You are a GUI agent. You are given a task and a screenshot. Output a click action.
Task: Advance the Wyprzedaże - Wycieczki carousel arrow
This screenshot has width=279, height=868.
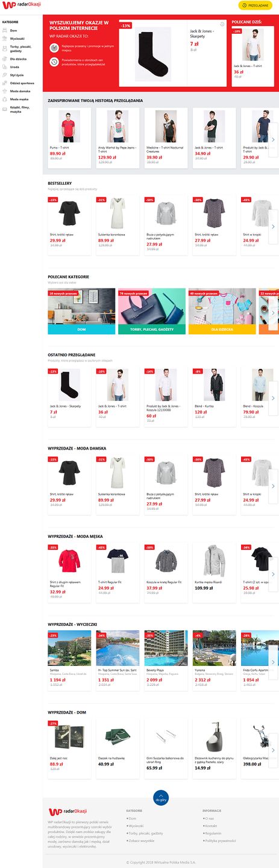point(273,662)
